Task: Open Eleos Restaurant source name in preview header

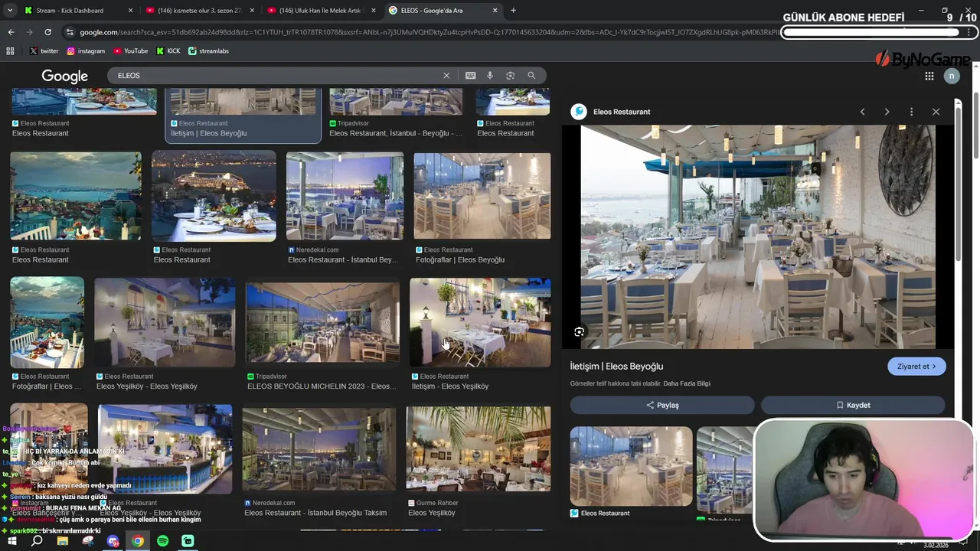Action: (621, 112)
